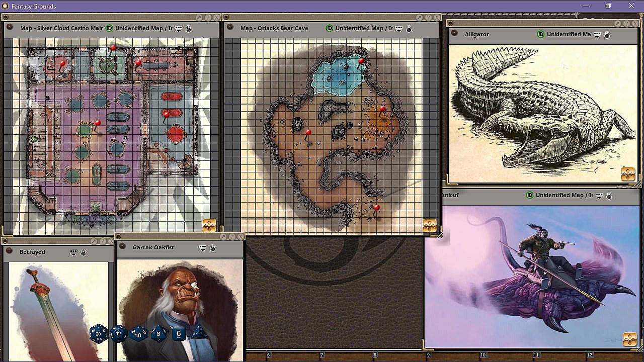This screenshot has height=362, width=644.
Task: Click Unidentified Map field in Alligator window
Action: coord(569,34)
